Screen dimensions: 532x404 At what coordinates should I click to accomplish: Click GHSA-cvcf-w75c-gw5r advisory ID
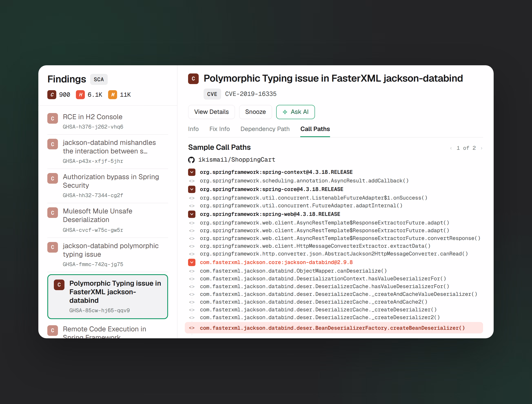(x=93, y=230)
